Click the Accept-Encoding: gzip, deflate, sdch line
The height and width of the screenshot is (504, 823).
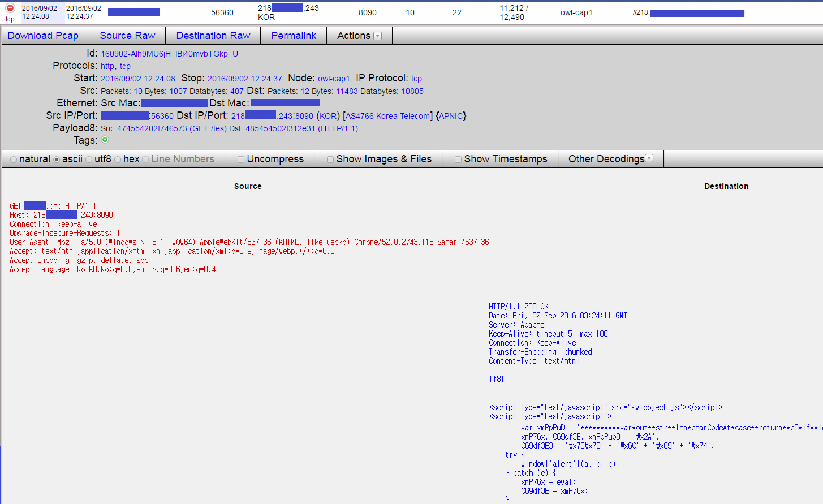[x=81, y=260]
